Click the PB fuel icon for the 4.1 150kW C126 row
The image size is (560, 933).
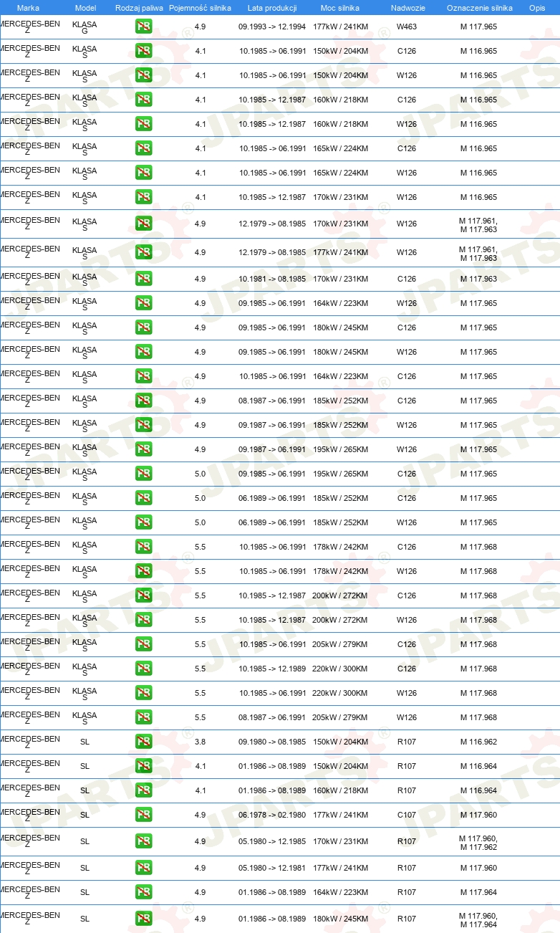pos(143,52)
